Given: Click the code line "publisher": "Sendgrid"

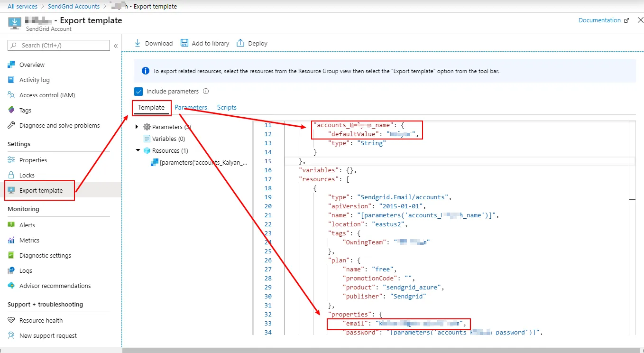Looking at the screenshot, I should (x=384, y=297).
